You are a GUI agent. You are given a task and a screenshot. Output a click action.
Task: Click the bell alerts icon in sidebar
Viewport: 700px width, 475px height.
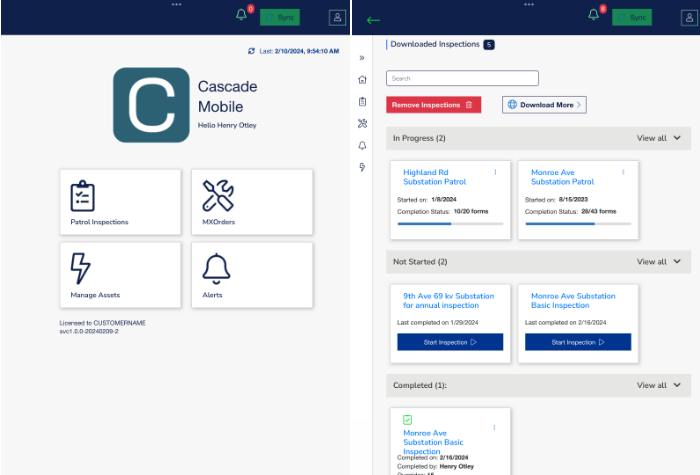click(362, 145)
